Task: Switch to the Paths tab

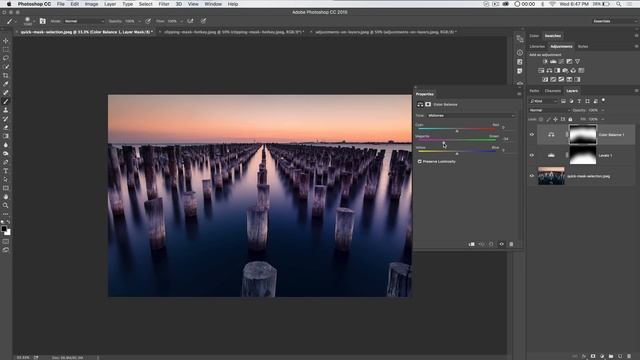Action: coord(534,91)
